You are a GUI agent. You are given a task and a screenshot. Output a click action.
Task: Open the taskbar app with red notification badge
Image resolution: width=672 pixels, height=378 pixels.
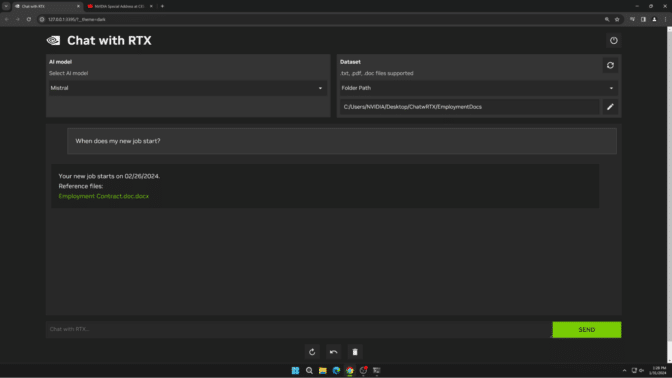point(363,370)
